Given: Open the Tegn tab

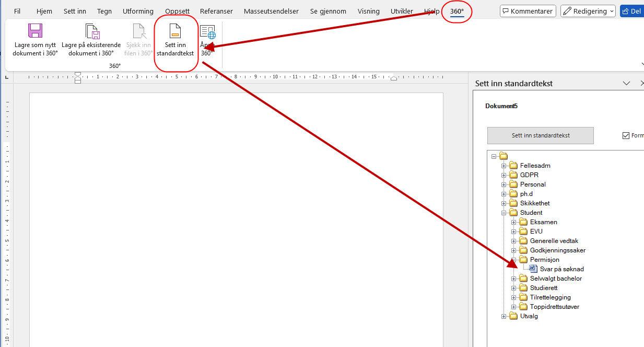Looking at the screenshot, I should tap(104, 11).
